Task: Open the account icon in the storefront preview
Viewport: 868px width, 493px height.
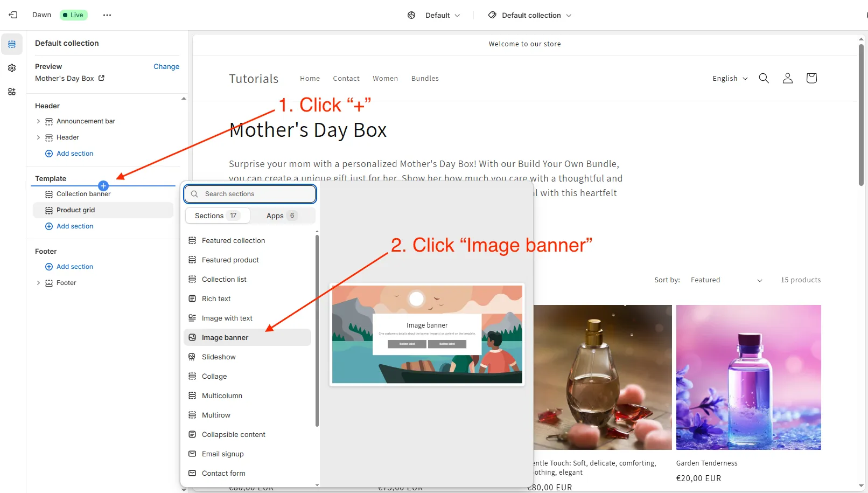Action: coord(787,78)
